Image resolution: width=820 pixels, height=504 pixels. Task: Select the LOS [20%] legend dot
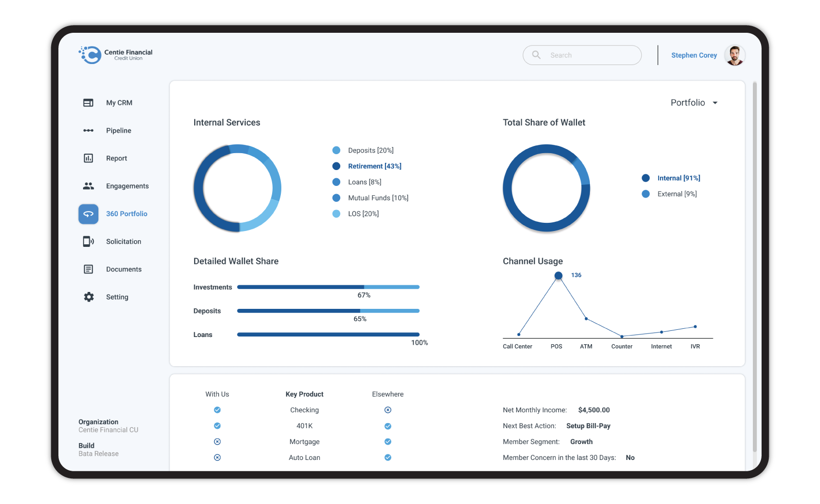pyautogui.click(x=336, y=214)
